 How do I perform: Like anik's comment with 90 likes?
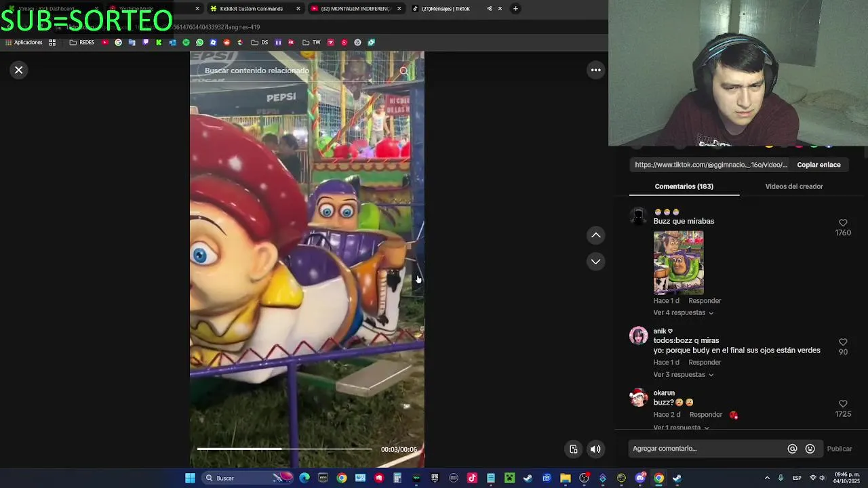coord(843,342)
